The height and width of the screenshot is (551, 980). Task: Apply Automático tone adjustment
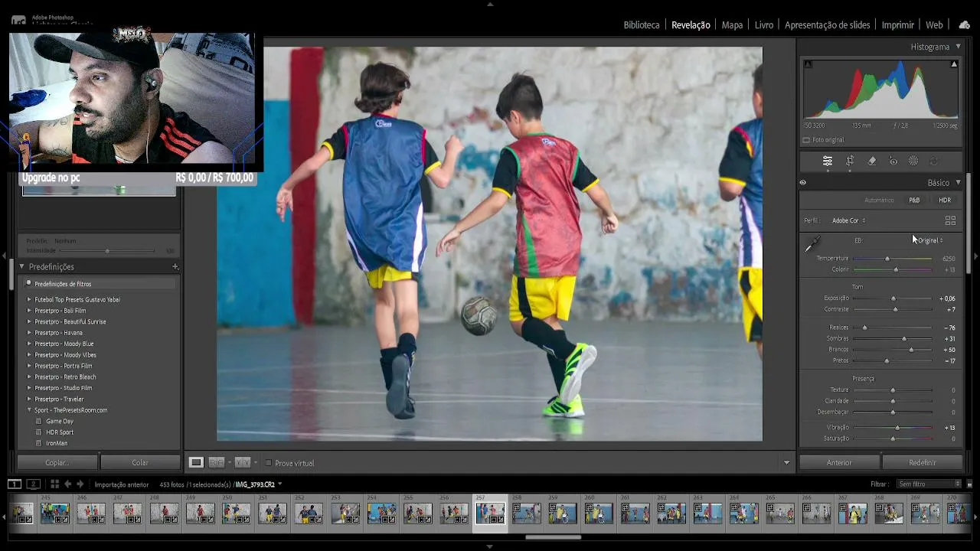pyautogui.click(x=879, y=201)
